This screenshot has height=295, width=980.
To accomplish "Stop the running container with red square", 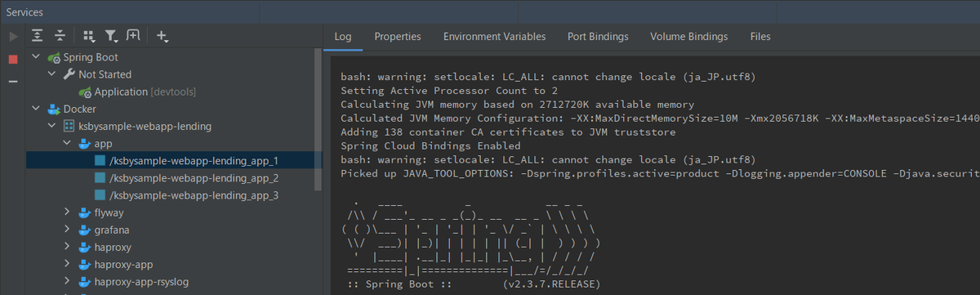I will pos(12,60).
